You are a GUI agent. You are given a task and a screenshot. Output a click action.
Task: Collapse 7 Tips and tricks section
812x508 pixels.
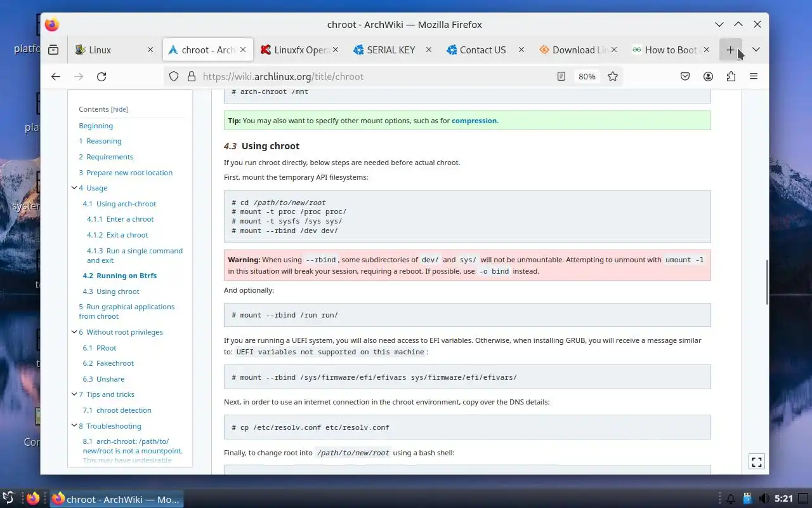(x=74, y=394)
